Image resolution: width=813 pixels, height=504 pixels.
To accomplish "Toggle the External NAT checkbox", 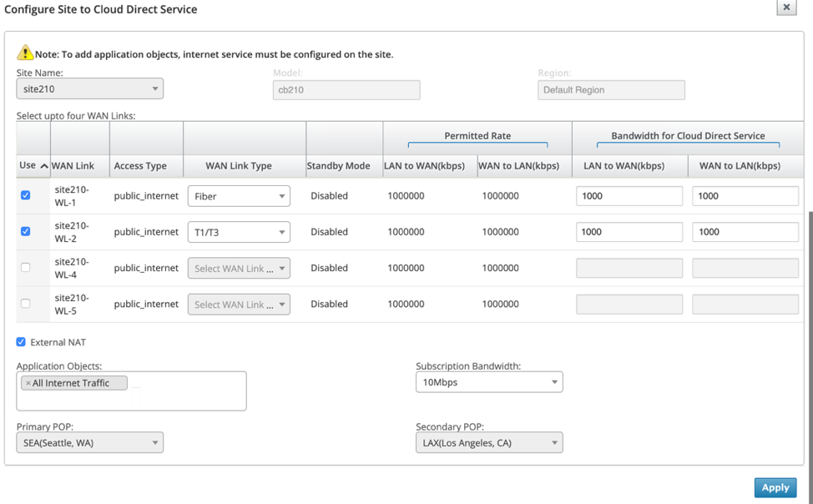I will coord(21,342).
